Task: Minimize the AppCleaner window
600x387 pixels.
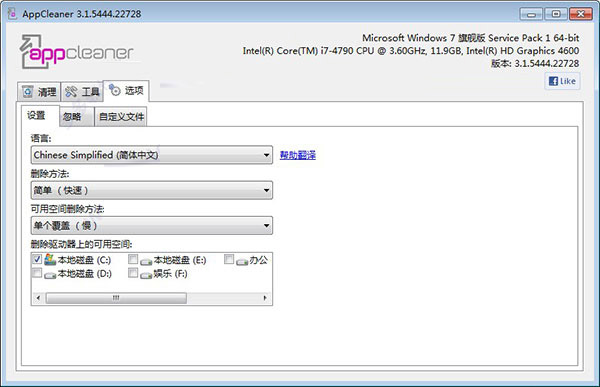Action: click(x=531, y=14)
